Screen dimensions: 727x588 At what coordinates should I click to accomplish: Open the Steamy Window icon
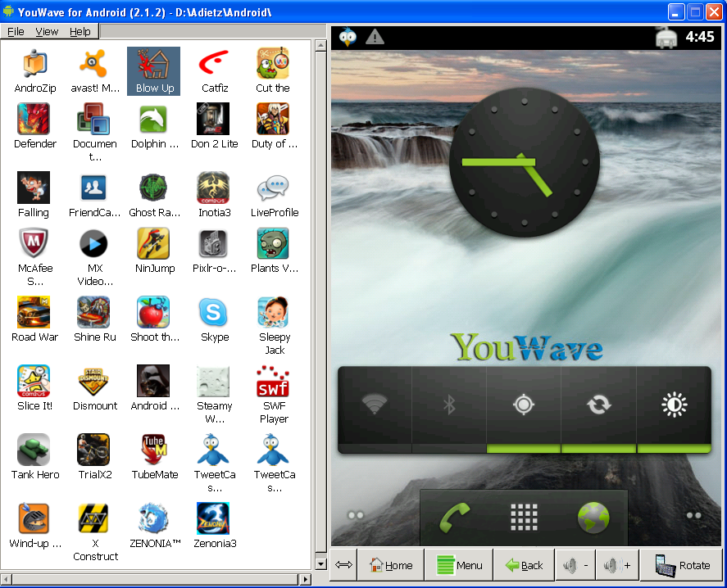[213, 381]
